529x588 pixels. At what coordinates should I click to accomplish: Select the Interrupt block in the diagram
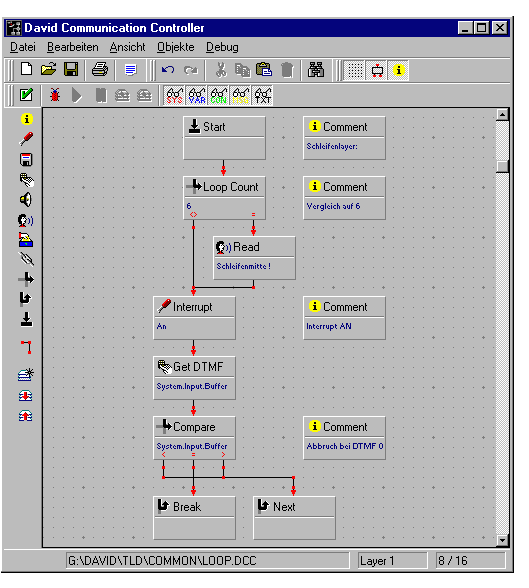click(194, 318)
